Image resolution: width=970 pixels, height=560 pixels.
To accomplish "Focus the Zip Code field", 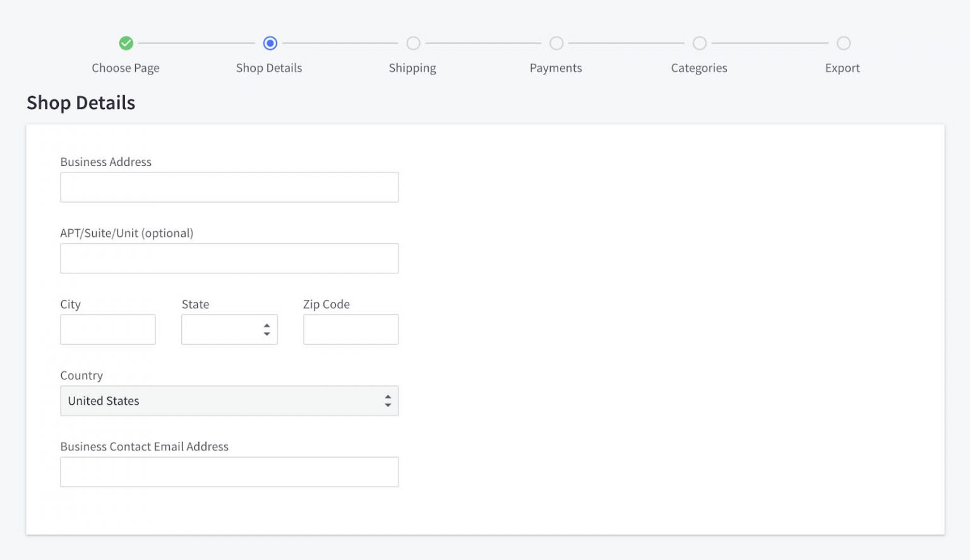I will click(x=350, y=330).
